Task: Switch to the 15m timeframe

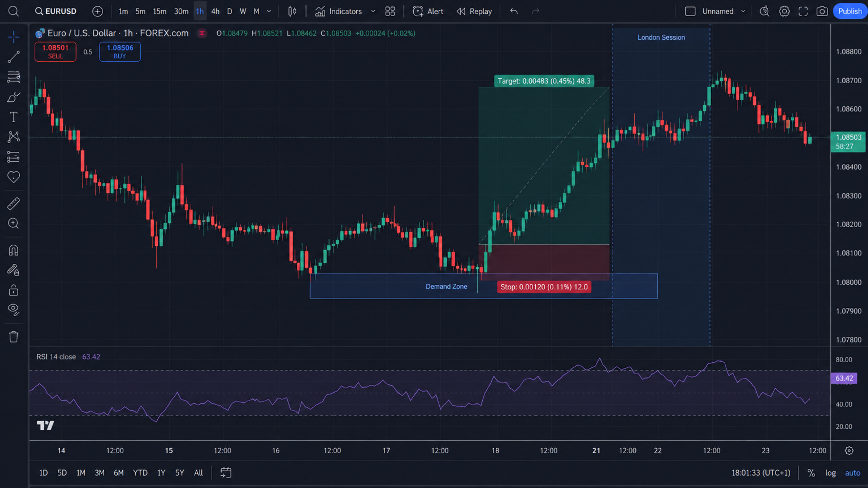Action: click(159, 11)
